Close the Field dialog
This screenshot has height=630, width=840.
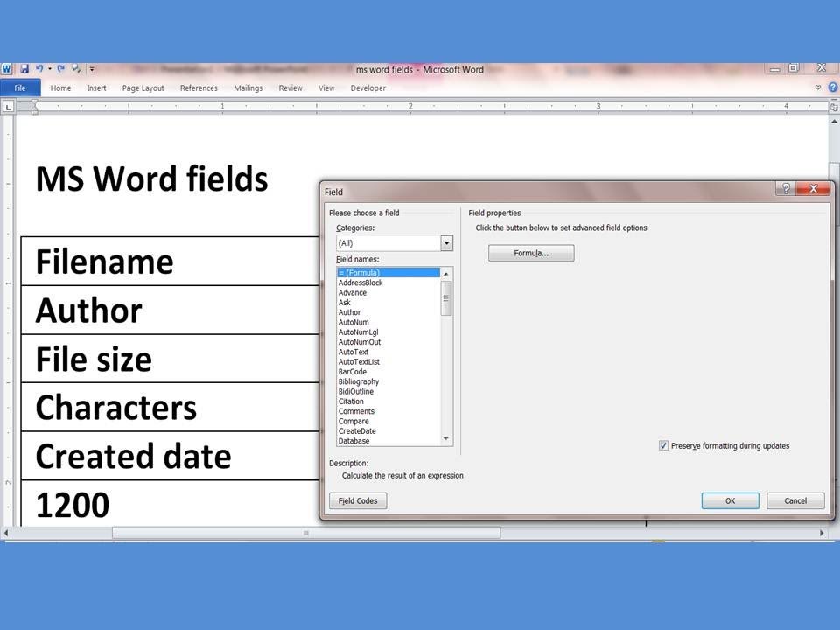click(813, 189)
